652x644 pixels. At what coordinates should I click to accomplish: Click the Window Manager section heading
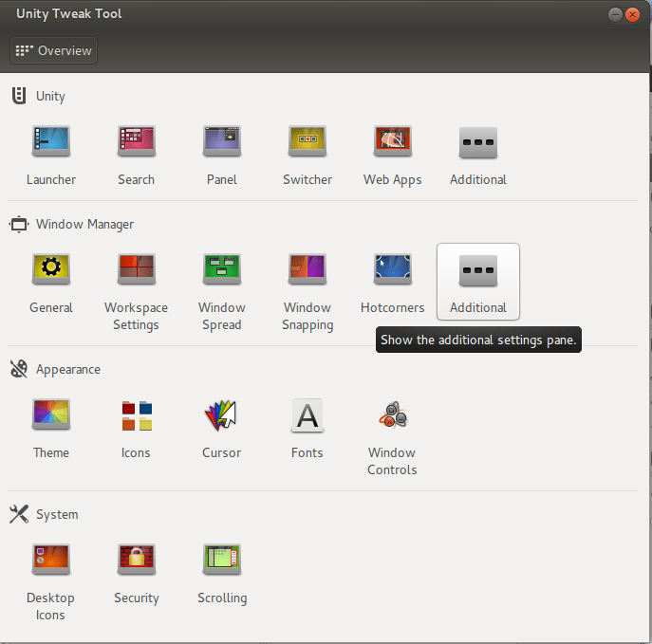(84, 225)
